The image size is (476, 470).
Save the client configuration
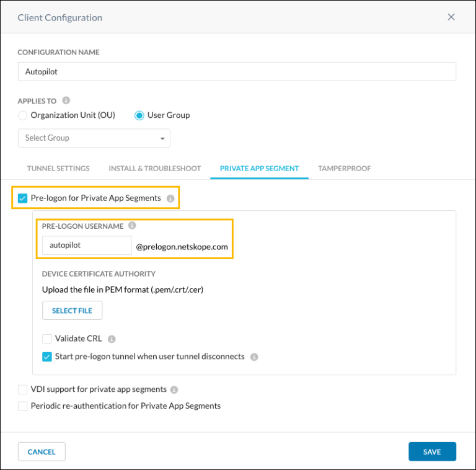[x=432, y=451]
